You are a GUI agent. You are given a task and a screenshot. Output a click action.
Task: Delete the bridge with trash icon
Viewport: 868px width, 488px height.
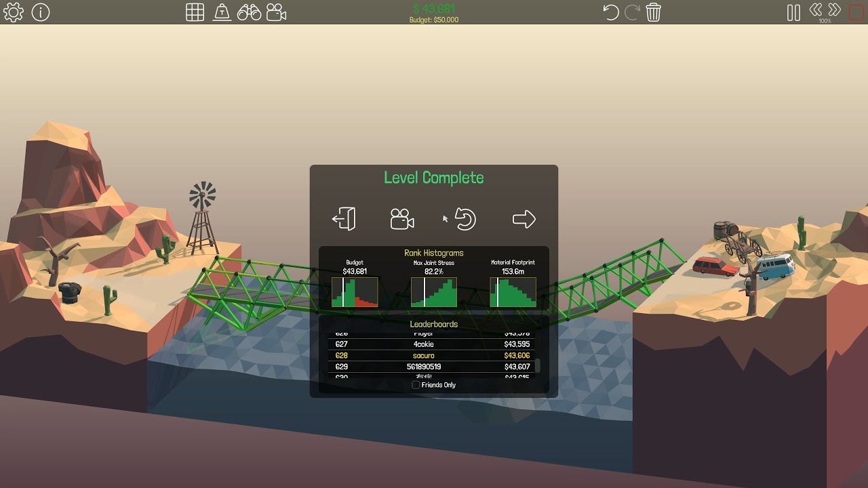654,12
